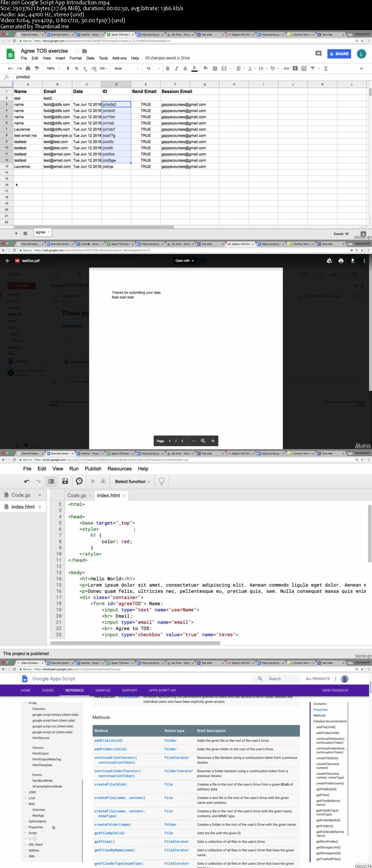Click the undo icon in Sheets toolbar

pos(10,68)
